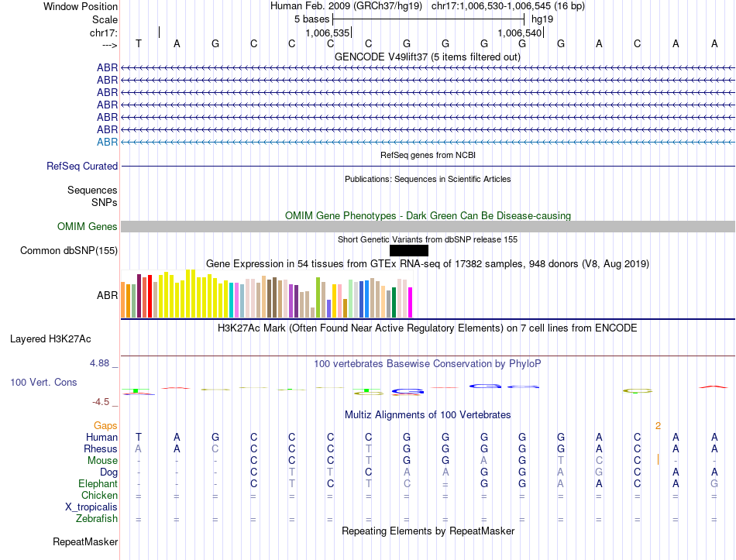736x560 pixels.
Task: Click the Layered H3K27Ac label
Action: 50,339
